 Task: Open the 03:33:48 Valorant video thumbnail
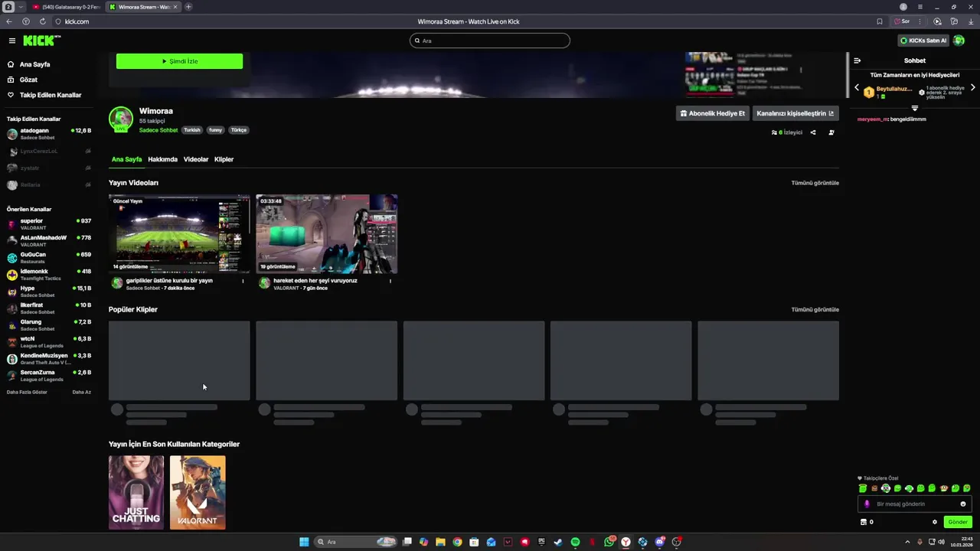pos(326,233)
